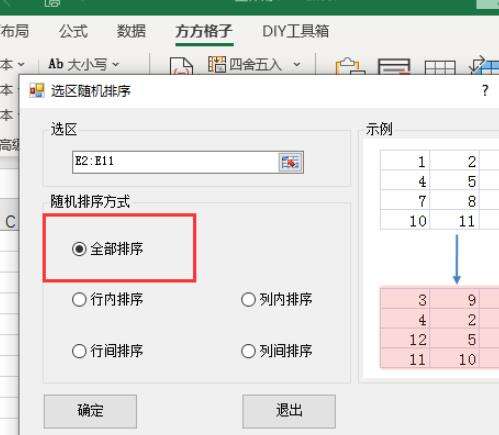Click example cell showing 9
Image resolution: width=499 pixels, height=435 pixels.
click(x=455, y=300)
